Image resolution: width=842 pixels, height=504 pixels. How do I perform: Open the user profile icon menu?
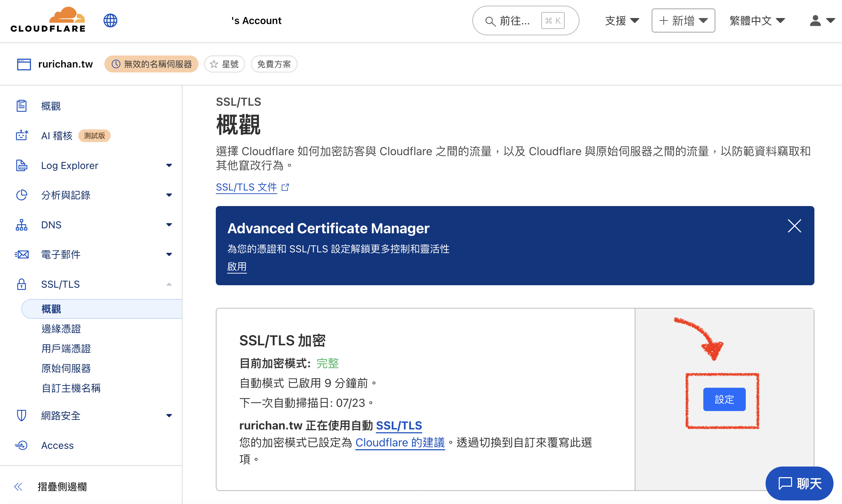[x=822, y=20]
